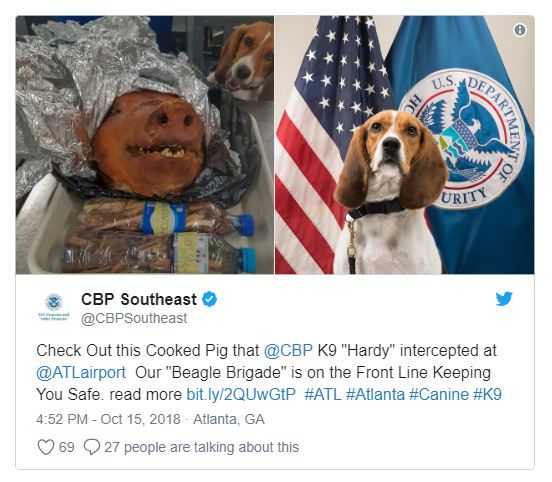
Task: Click the @CBPSoutheast handle
Action: [x=134, y=318]
